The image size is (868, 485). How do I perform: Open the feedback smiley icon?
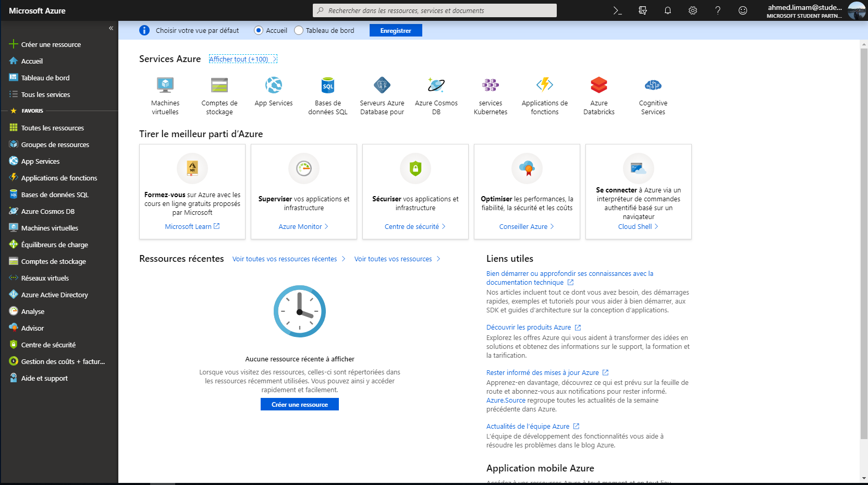[x=743, y=10]
